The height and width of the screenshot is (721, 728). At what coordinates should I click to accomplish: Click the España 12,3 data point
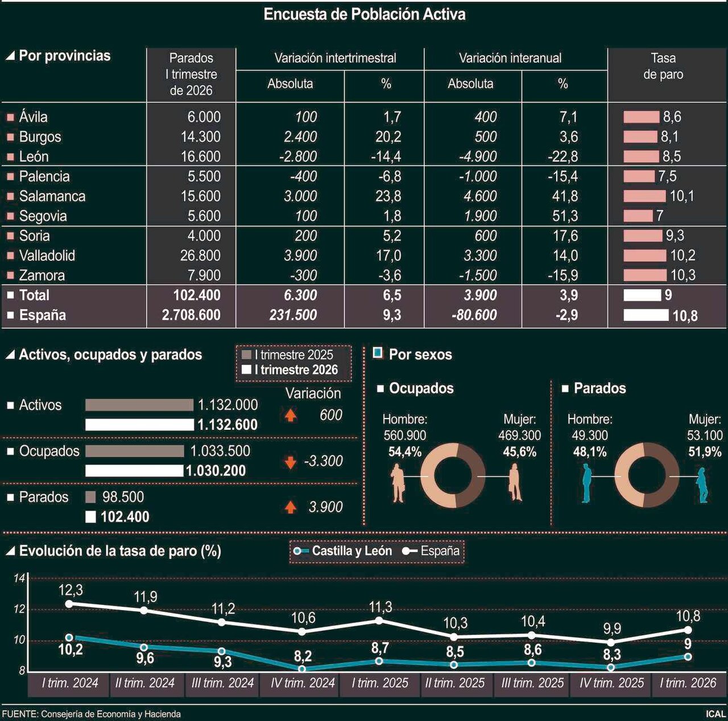click(69, 604)
